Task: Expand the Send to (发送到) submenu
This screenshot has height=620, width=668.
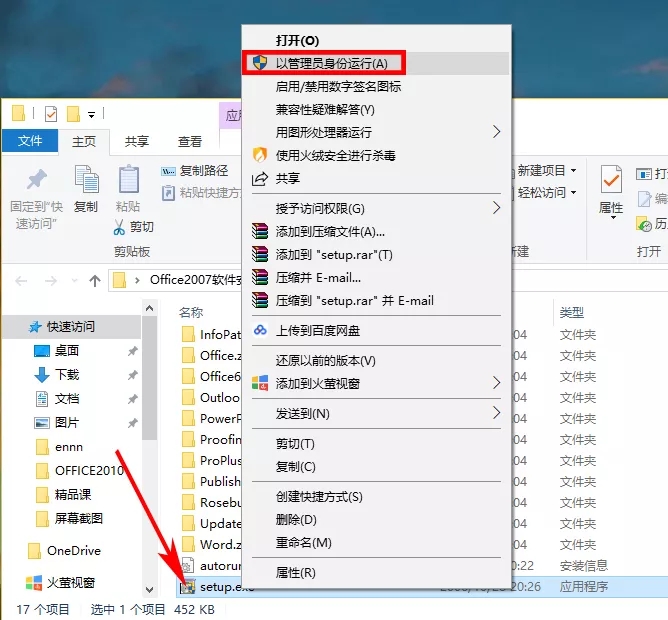Action: (x=376, y=413)
